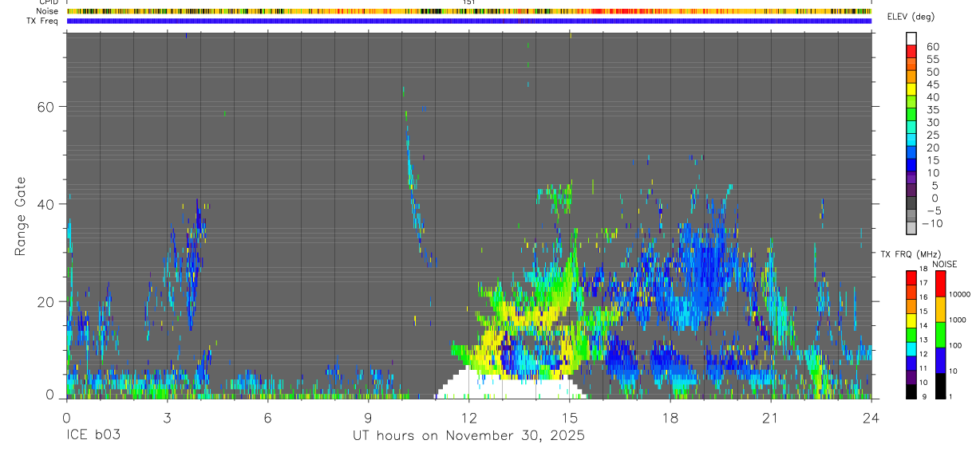The image size is (980, 452).
Task: Click the 30 value on ELEV scale
Action: [932, 122]
